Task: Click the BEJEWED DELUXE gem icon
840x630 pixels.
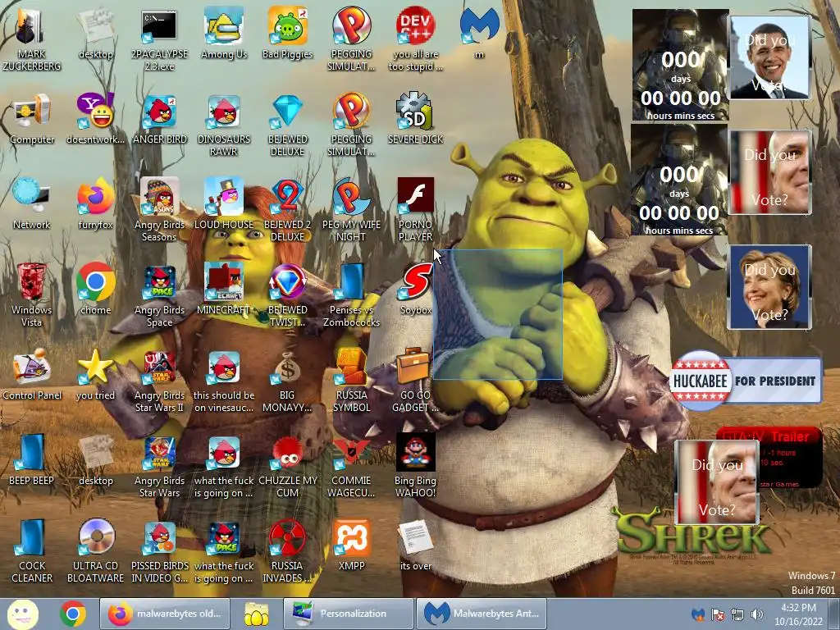Action: click(x=287, y=125)
